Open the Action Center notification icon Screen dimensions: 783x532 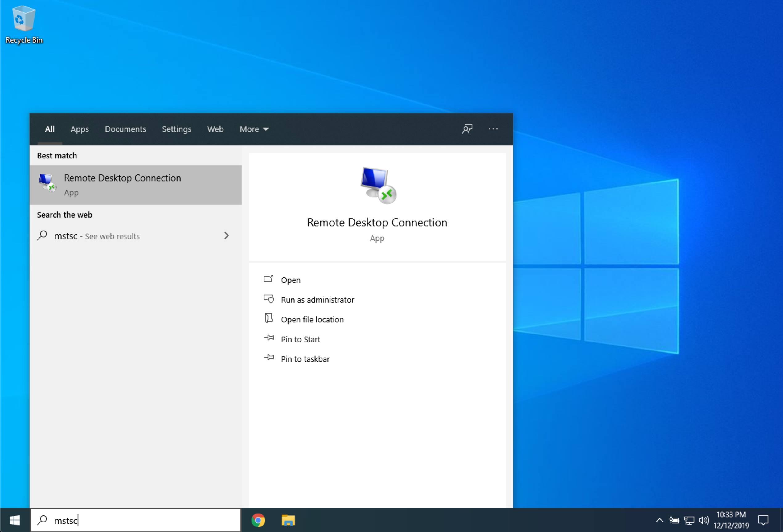click(763, 520)
